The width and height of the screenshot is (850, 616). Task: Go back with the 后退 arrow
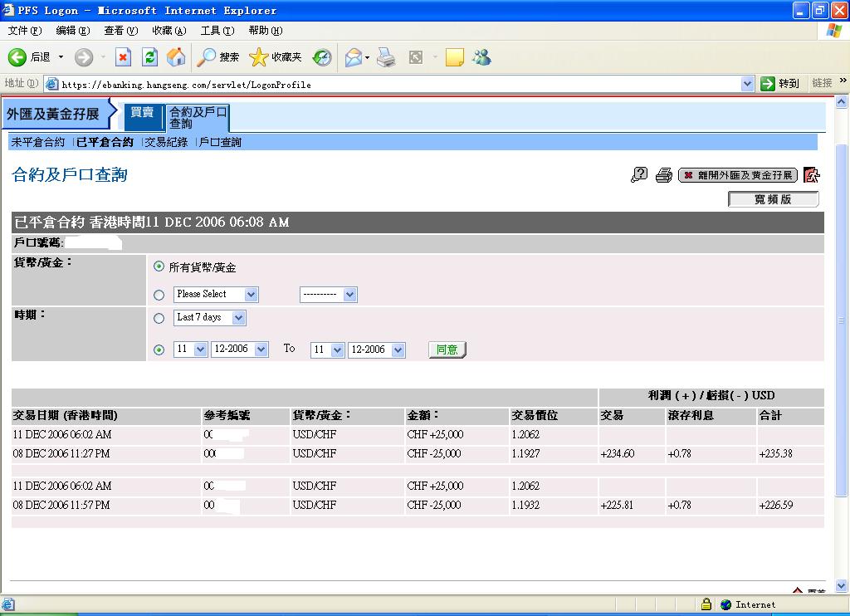click(x=29, y=57)
